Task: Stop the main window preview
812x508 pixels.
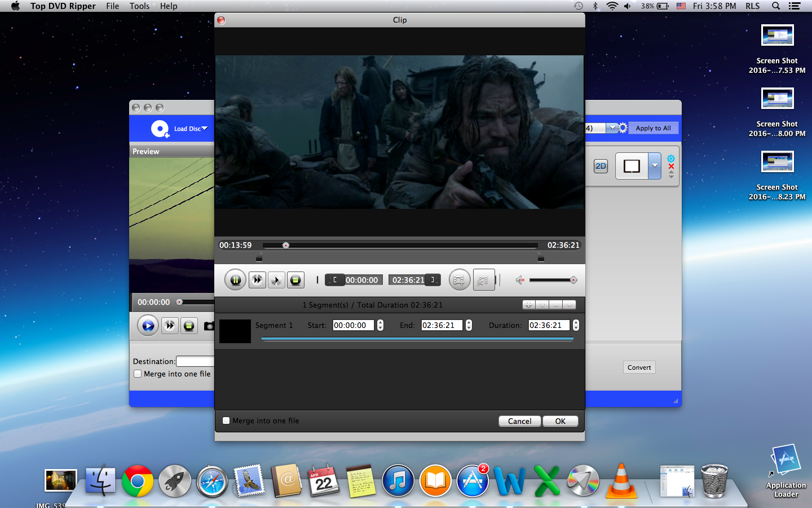Action: (x=189, y=326)
